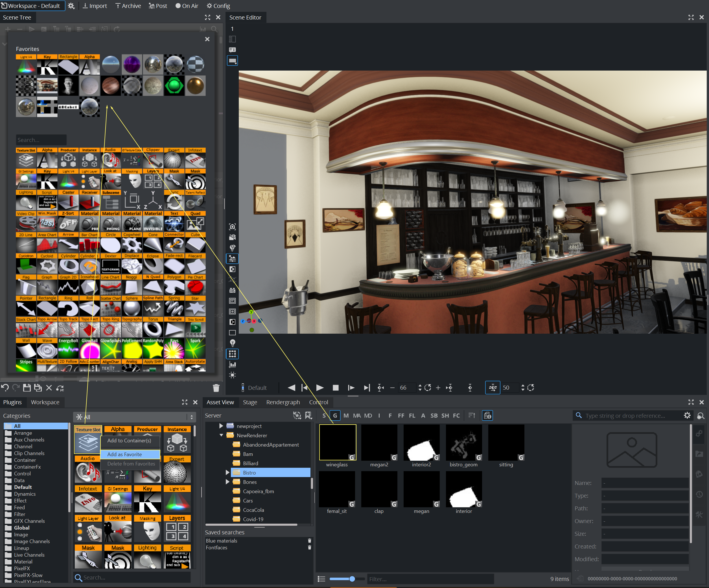Open the Control tab

click(318, 402)
